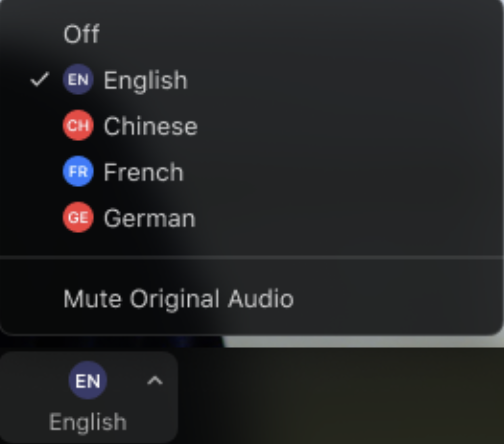This screenshot has height=444, width=504.
Task: Click the Off text label
Action: 82,34
